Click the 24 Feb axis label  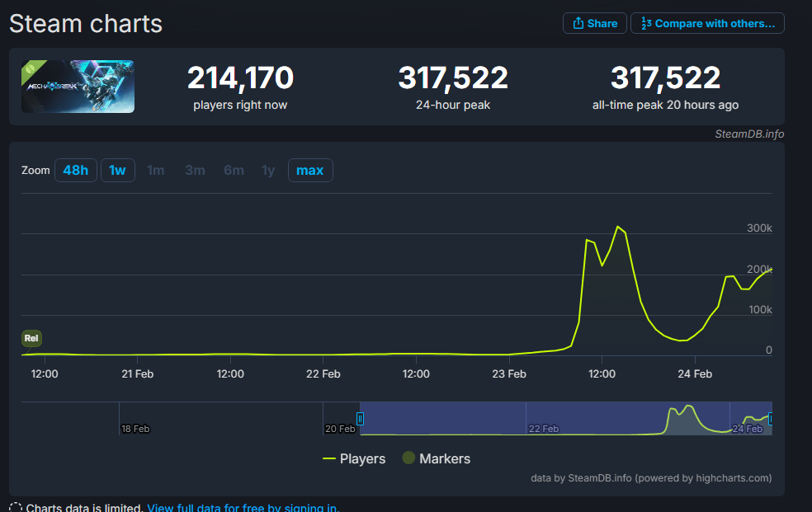[695, 374]
